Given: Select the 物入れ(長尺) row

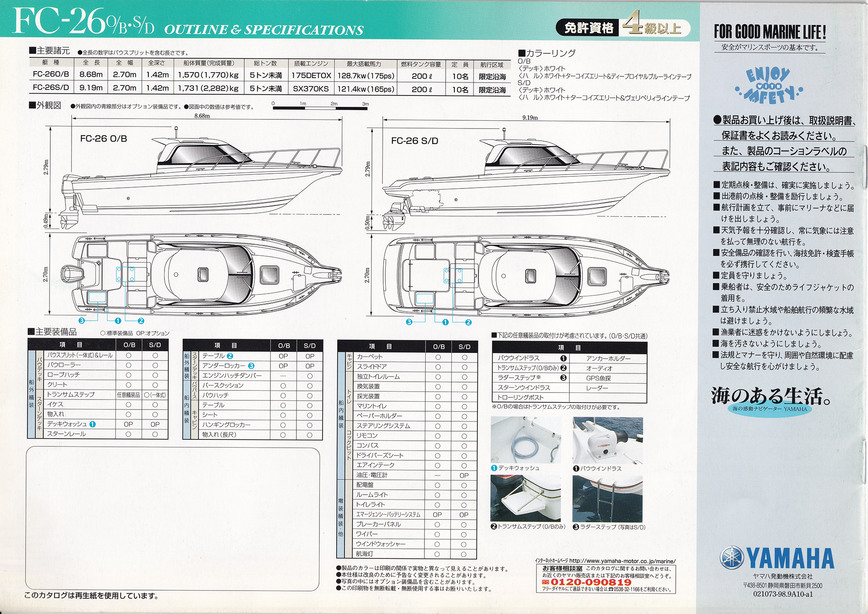Looking at the screenshot, I should [x=260, y=435].
